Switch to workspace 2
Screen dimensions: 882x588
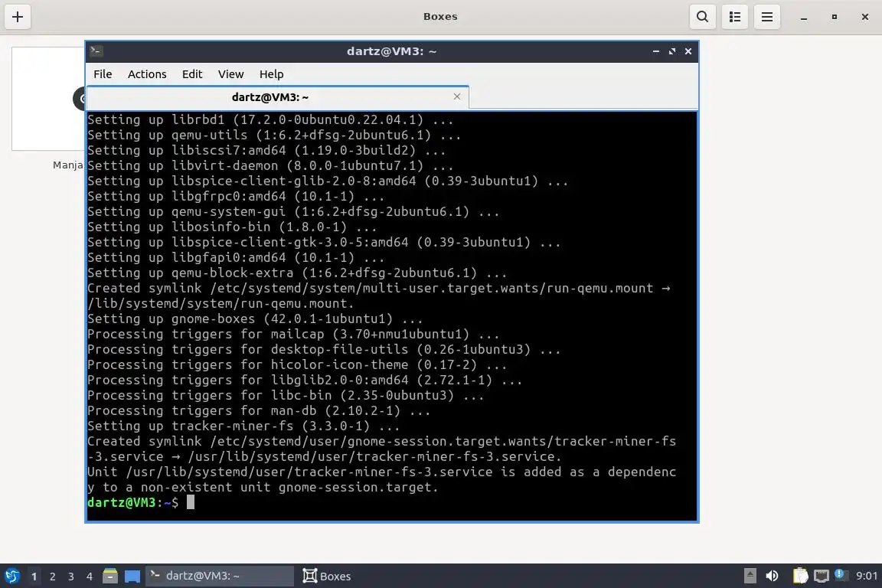click(x=52, y=577)
